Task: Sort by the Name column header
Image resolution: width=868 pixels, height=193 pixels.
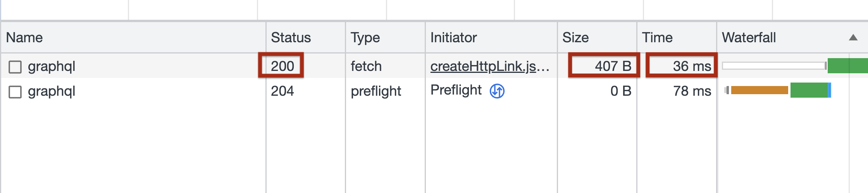Action: pos(24,38)
